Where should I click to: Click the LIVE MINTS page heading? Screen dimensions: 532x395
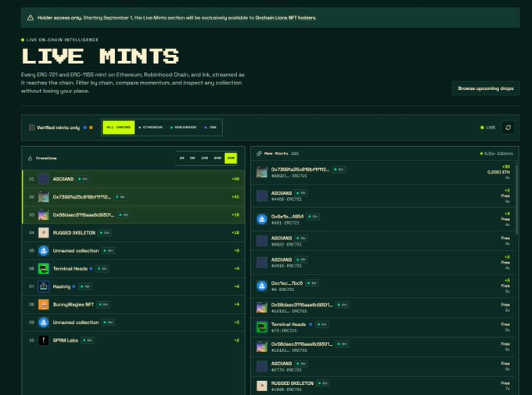click(100, 56)
